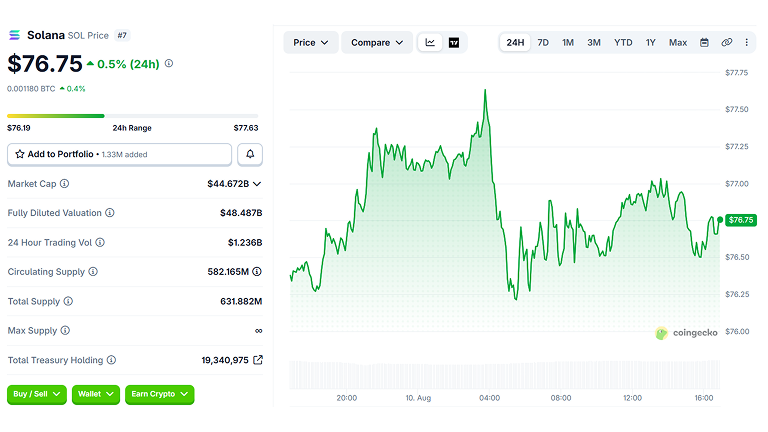Open Circulating Supply label info icon

point(93,272)
